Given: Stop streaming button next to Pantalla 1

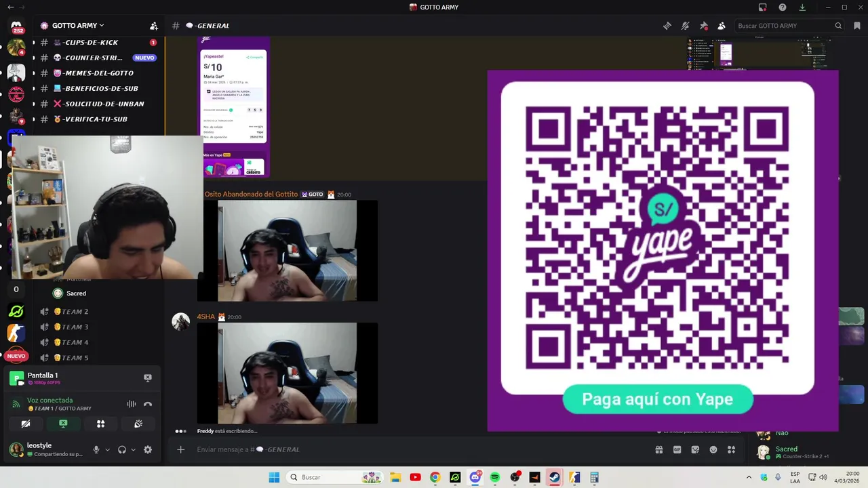Looking at the screenshot, I should click(x=148, y=378).
